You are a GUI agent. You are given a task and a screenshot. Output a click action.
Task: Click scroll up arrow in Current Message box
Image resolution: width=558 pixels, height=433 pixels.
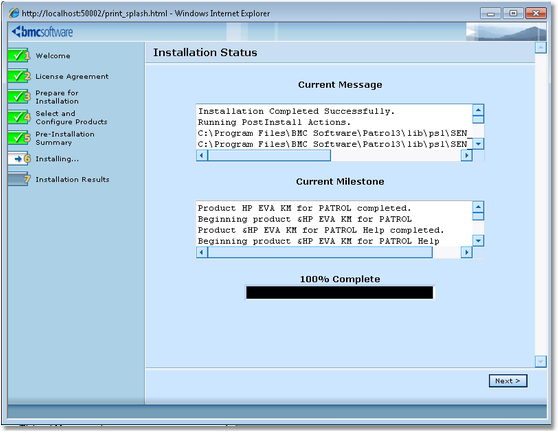[x=478, y=110]
